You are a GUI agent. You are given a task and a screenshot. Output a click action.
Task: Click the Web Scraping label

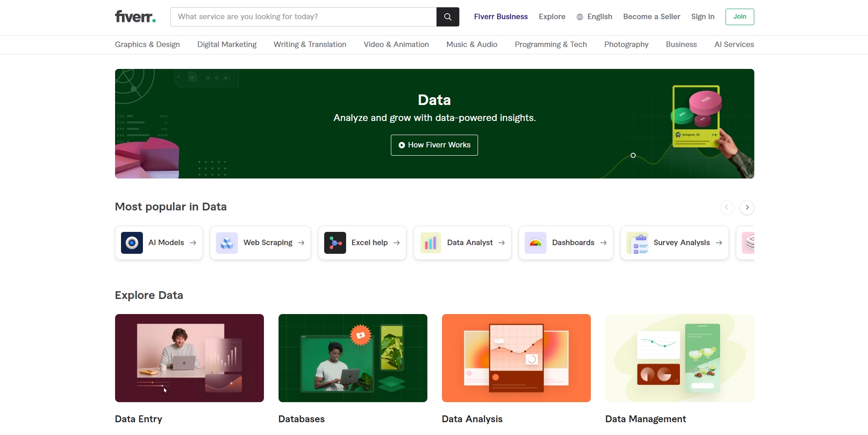click(268, 243)
